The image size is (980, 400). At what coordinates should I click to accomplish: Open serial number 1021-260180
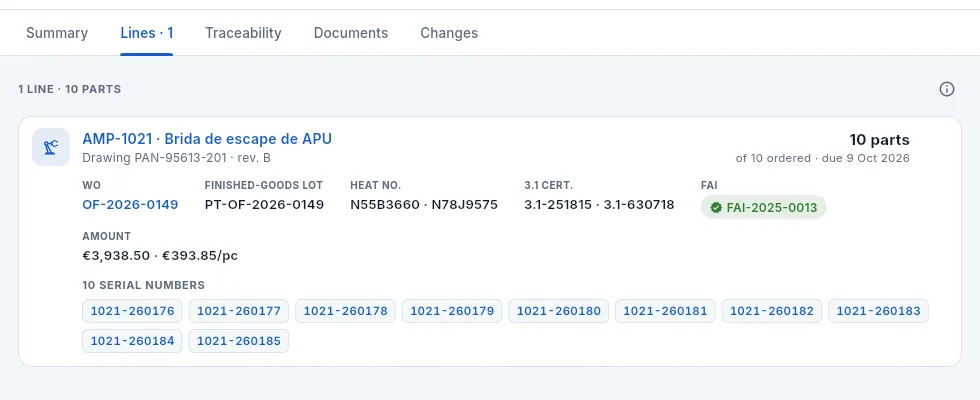pyautogui.click(x=559, y=311)
